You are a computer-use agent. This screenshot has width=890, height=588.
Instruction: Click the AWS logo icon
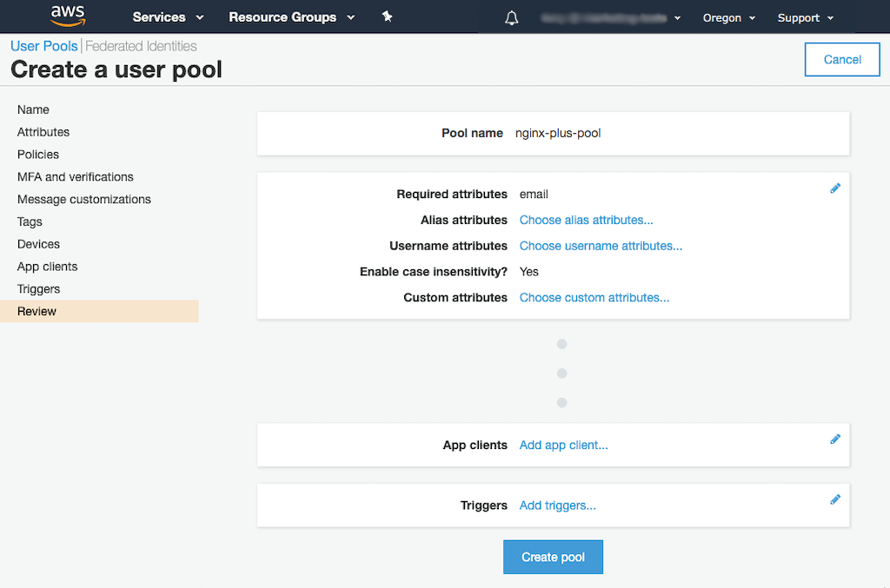click(x=67, y=17)
